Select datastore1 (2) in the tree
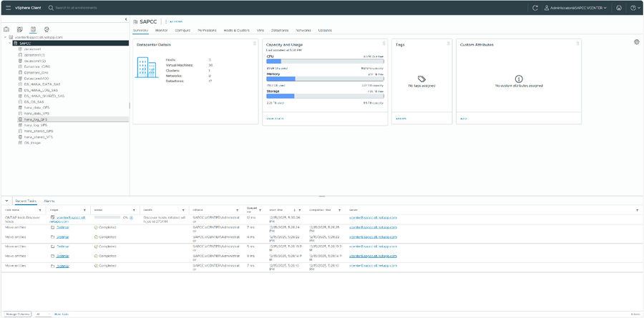The width and height of the screenshot is (644, 318). (x=35, y=61)
